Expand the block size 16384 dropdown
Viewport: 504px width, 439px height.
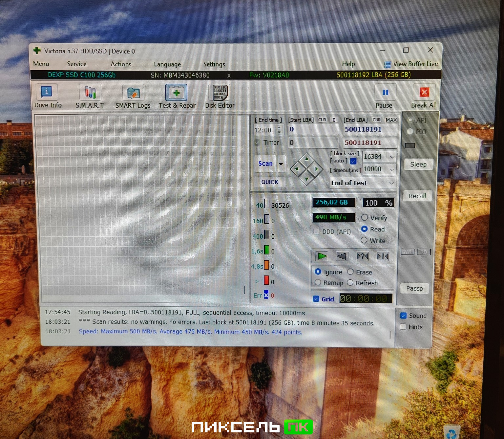(x=392, y=157)
